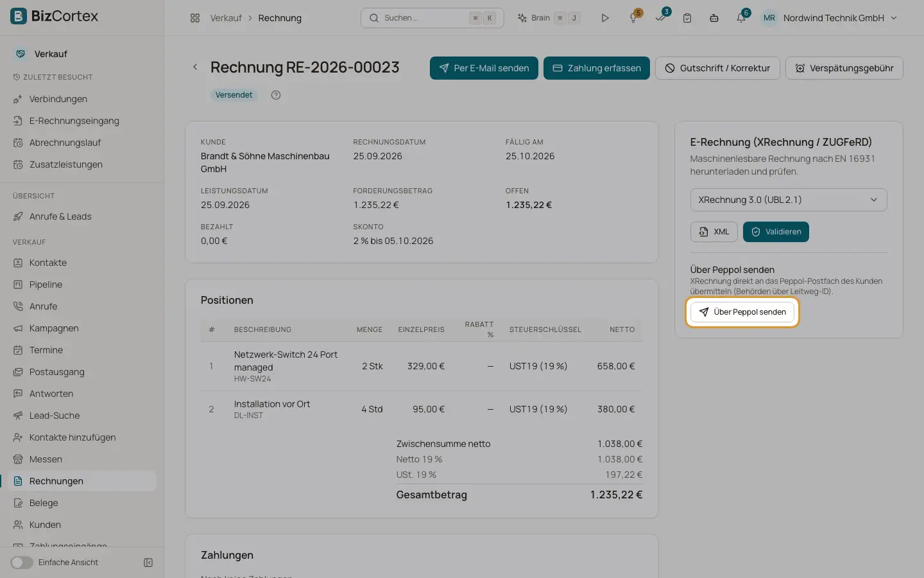Screen dimensions: 924x578
Task: Open Brain assistant in top bar
Action: 549,18
